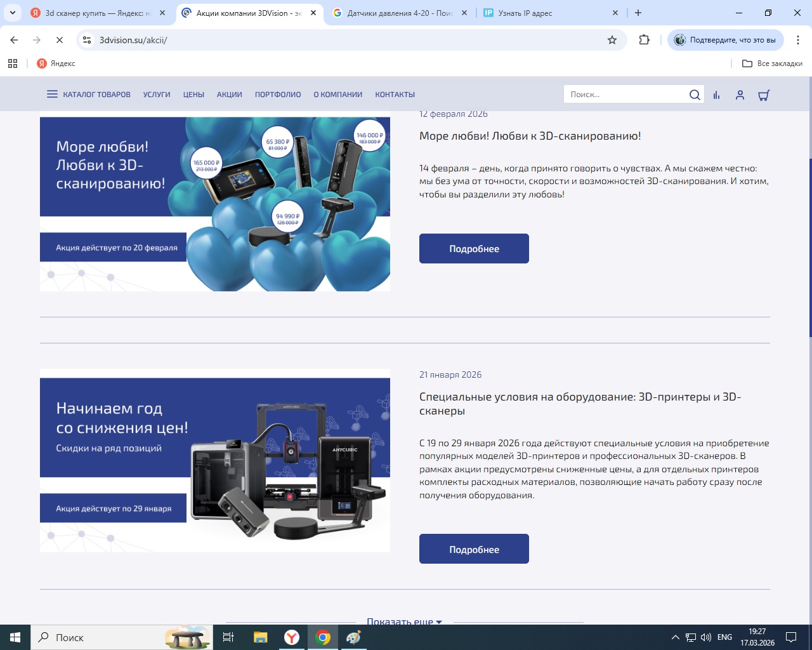Click the site search input field
The image size is (812, 650).
click(x=625, y=95)
